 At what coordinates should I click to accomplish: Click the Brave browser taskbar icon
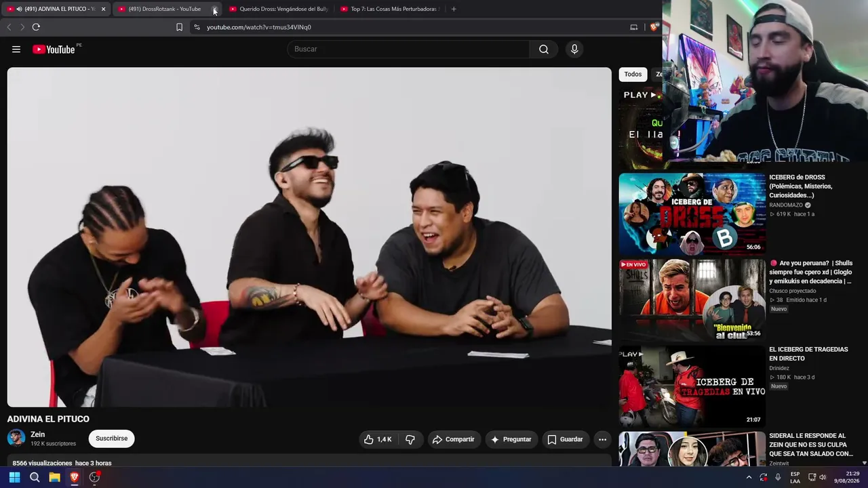[x=75, y=477]
